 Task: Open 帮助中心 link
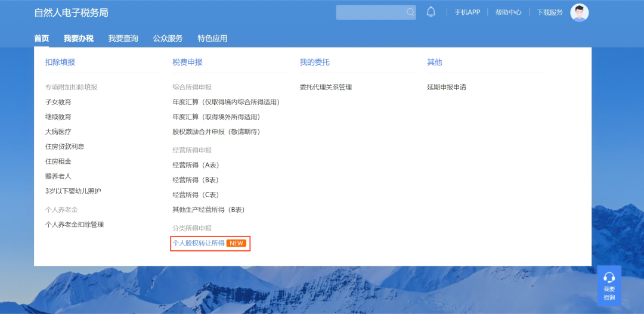click(x=508, y=13)
